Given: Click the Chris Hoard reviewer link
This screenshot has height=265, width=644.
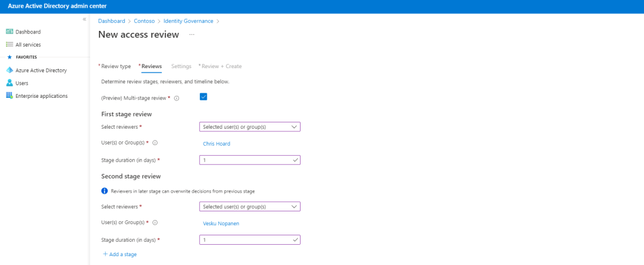Looking at the screenshot, I should click(216, 144).
